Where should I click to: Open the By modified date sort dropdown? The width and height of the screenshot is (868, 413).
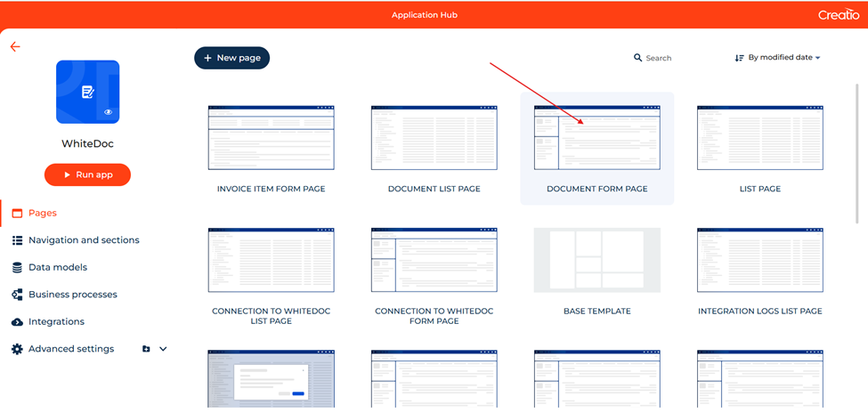(x=783, y=58)
